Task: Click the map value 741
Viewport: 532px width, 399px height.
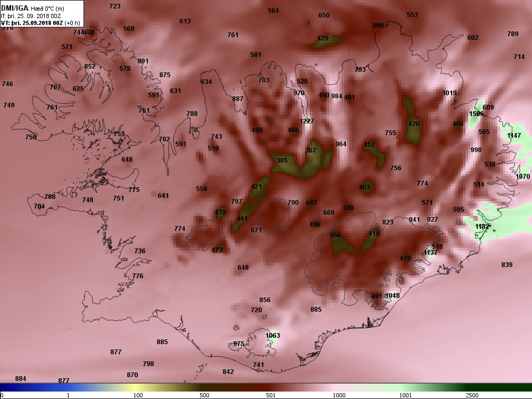Action: [258, 365]
